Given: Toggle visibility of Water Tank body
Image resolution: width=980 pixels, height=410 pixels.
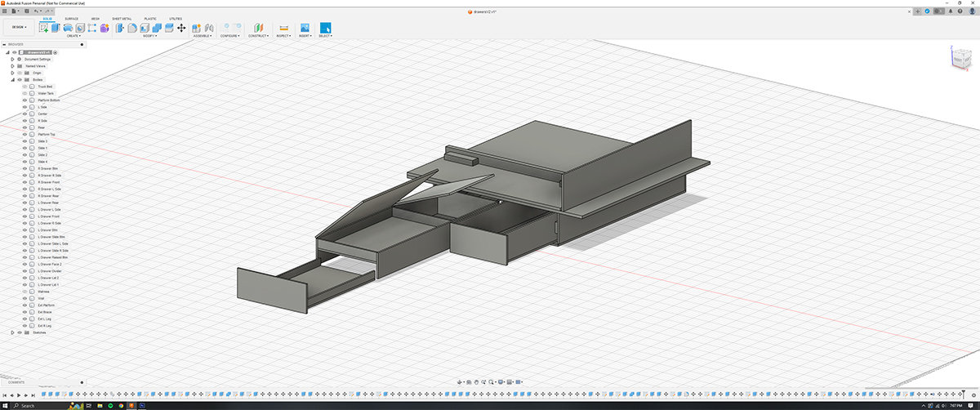Looking at the screenshot, I should 24,93.
